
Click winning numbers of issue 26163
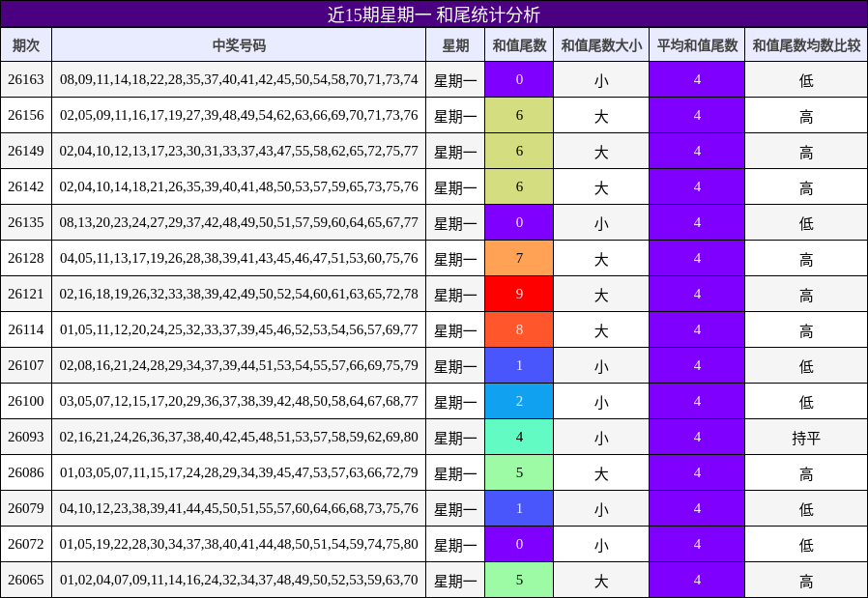(239, 79)
